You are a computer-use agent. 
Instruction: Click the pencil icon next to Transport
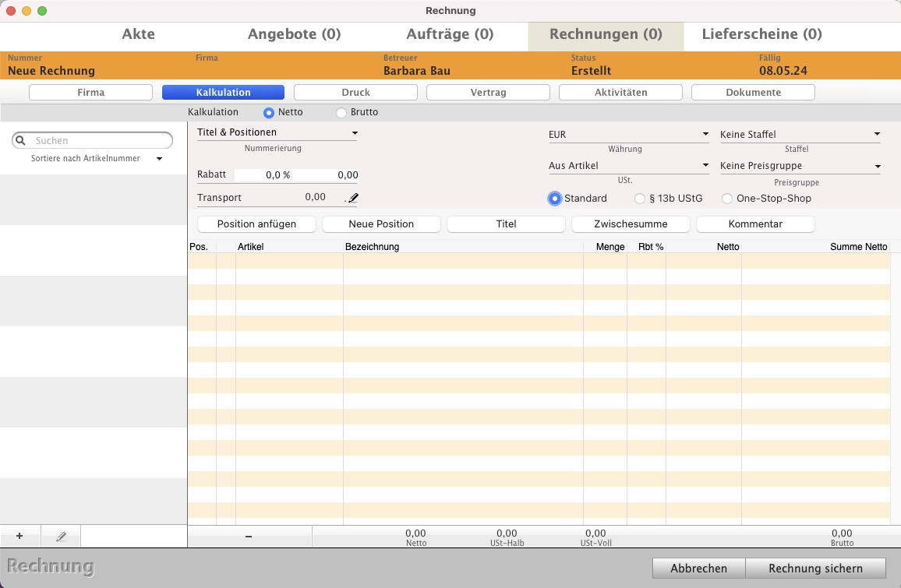(x=353, y=199)
